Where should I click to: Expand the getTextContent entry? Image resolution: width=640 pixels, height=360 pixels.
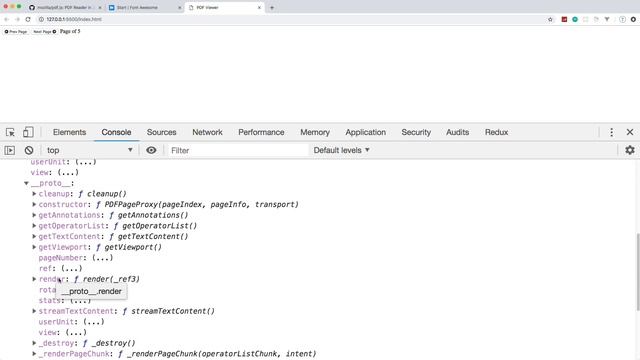pos(34,236)
